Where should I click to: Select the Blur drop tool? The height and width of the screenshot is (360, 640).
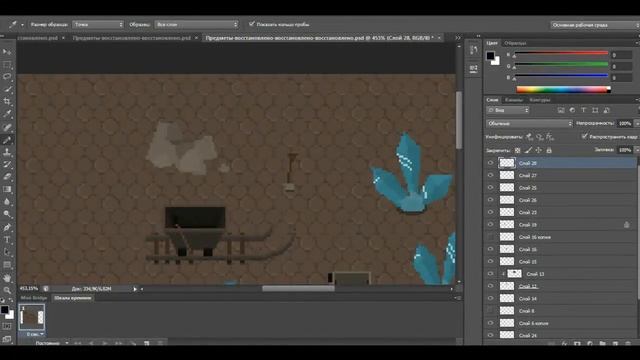7,202
